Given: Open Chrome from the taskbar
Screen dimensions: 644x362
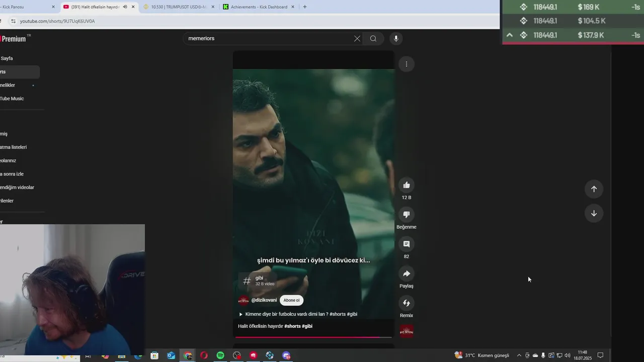Looking at the screenshot, I should 188,355.
